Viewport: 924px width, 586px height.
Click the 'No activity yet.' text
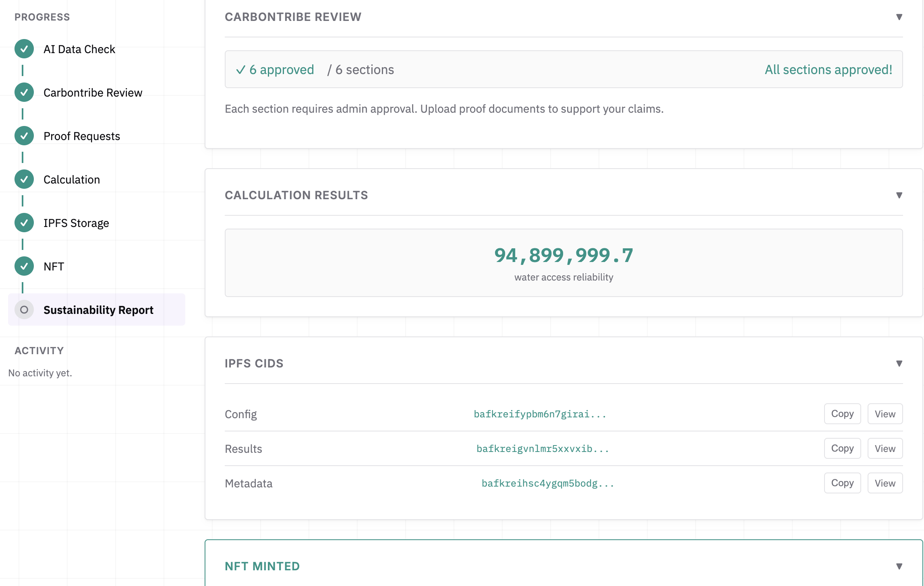coord(40,373)
